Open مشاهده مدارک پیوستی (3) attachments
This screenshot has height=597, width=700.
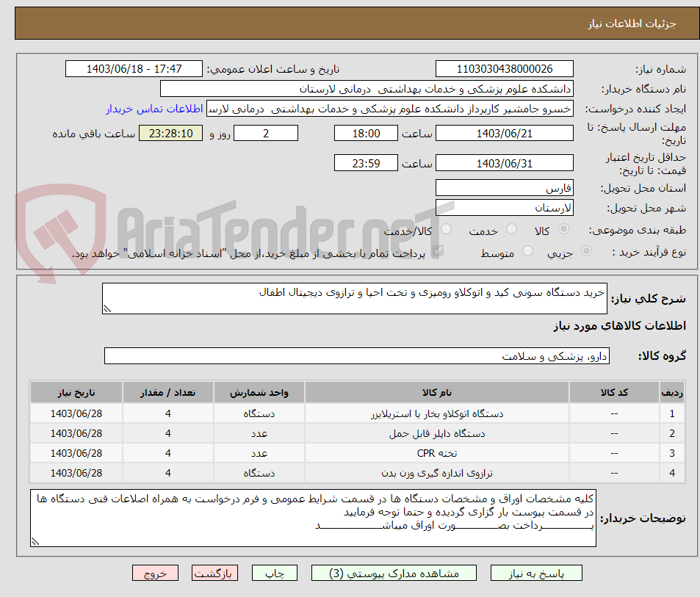[394, 573]
